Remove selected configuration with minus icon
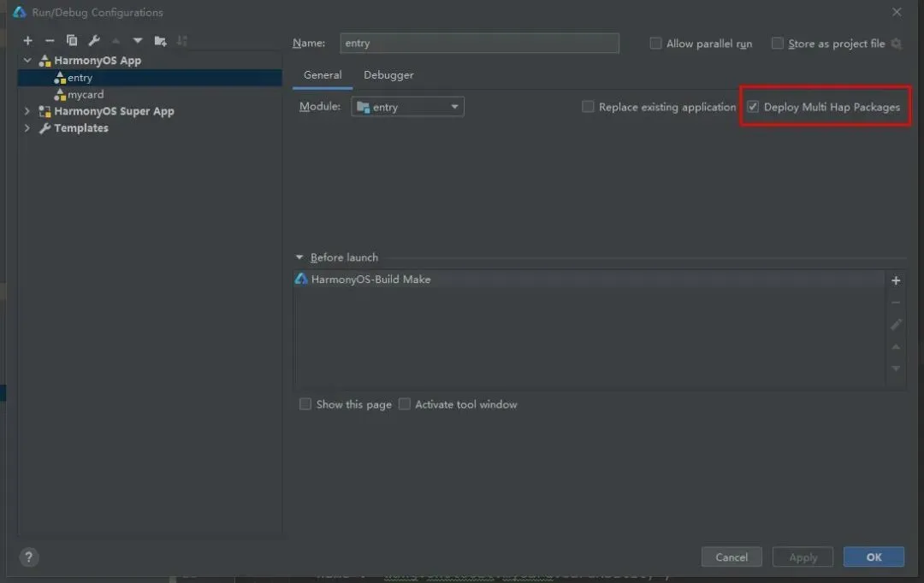 (x=50, y=41)
